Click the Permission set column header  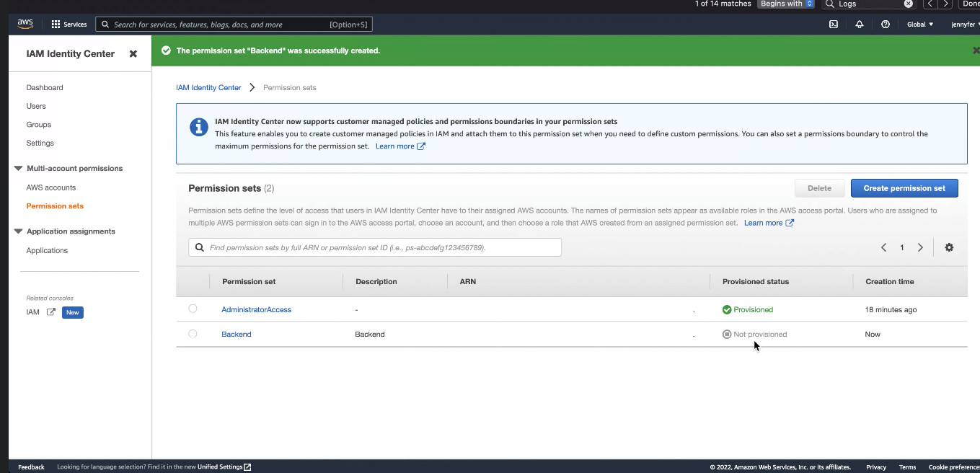pyautogui.click(x=249, y=282)
